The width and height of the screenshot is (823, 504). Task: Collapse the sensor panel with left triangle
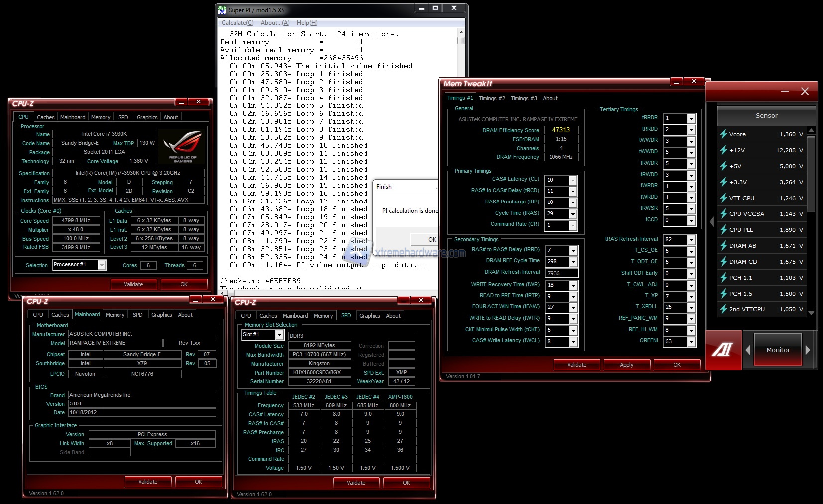point(712,222)
